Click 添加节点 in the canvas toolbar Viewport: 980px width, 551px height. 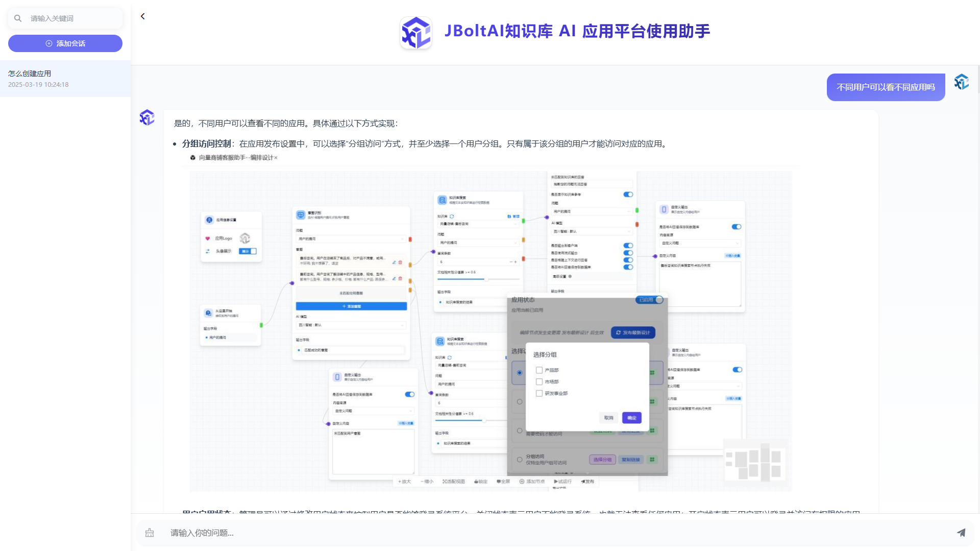(x=532, y=482)
